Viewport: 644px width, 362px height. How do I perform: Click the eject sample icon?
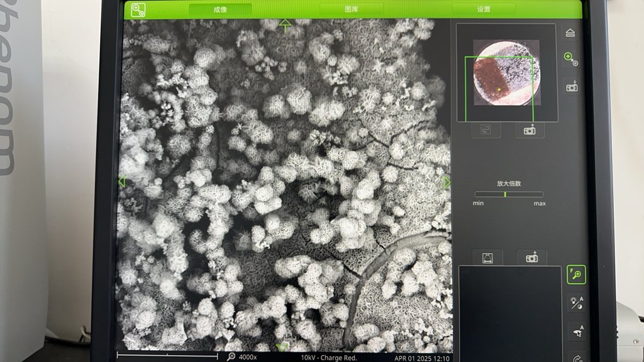[x=570, y=33]
